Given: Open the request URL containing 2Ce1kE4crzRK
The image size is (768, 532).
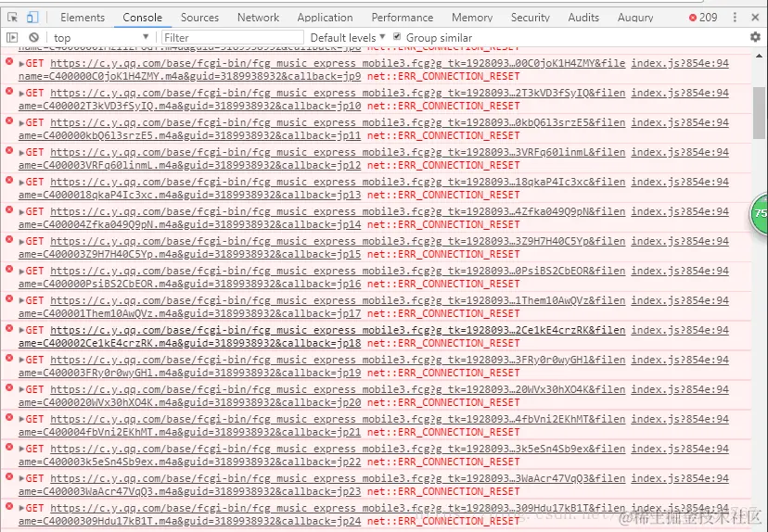Looking at the screenshot, I should (322, 336).
